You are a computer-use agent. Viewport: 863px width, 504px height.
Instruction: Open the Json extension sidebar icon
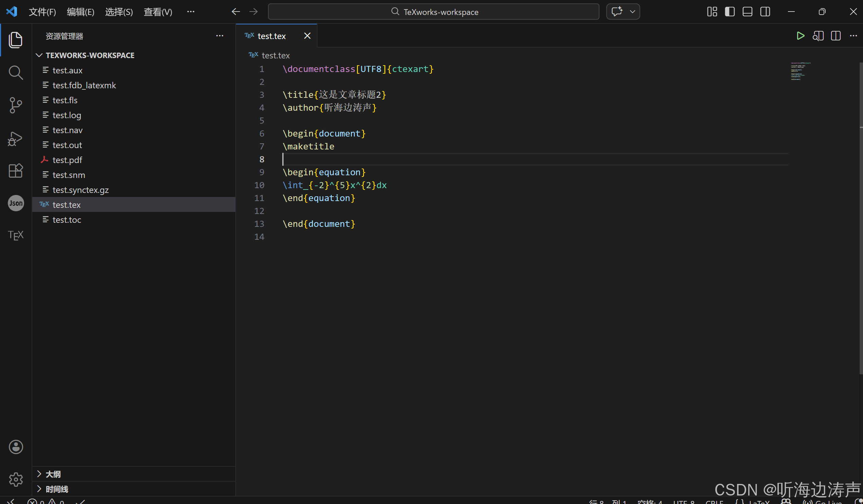[x=16, y=203]
